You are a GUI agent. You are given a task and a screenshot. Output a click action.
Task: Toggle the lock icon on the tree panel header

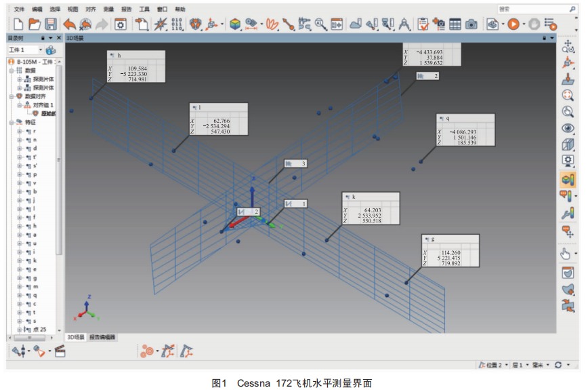[43, 38]
